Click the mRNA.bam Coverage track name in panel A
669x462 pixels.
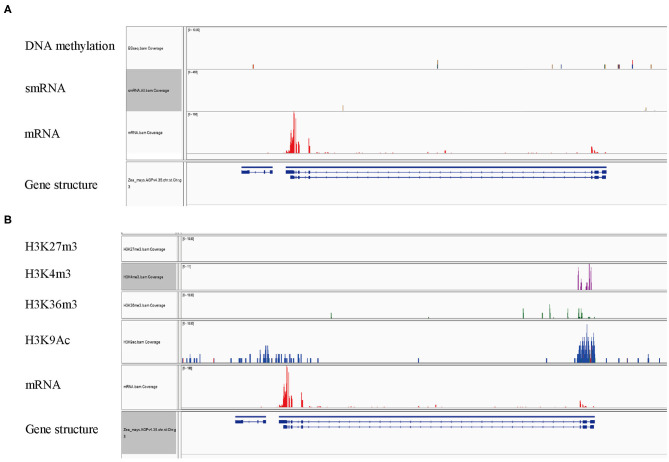[x=150, y=131]
